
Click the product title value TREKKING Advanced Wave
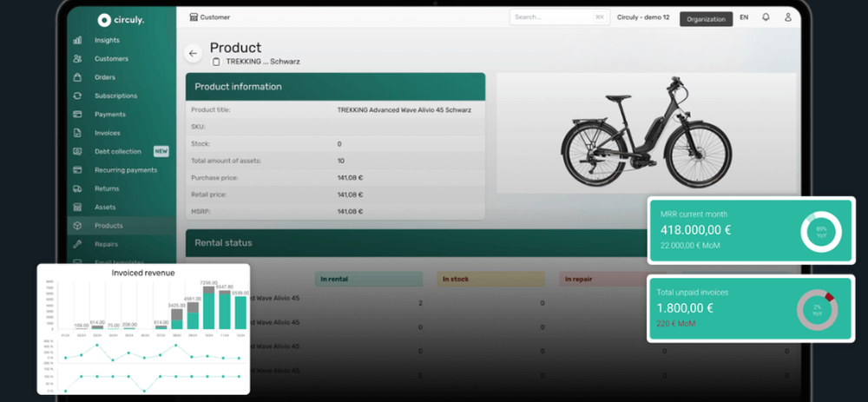coord(404,109)
